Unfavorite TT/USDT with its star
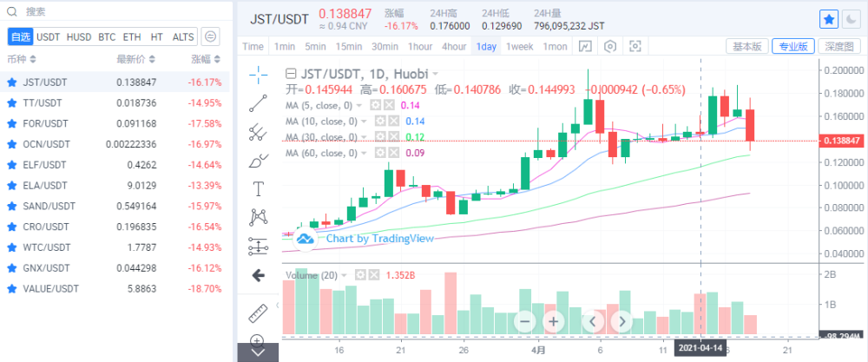Screen dimensions: 868x362 [x=11, y=103]
